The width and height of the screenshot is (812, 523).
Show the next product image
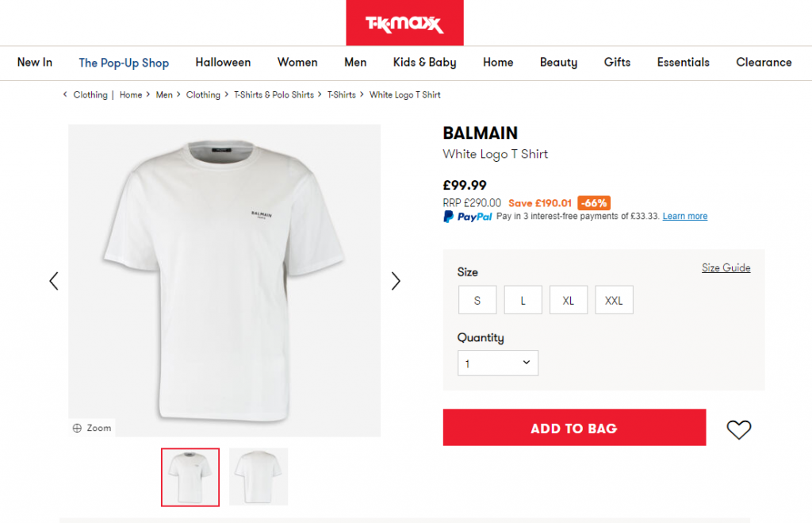coord(396,281)
